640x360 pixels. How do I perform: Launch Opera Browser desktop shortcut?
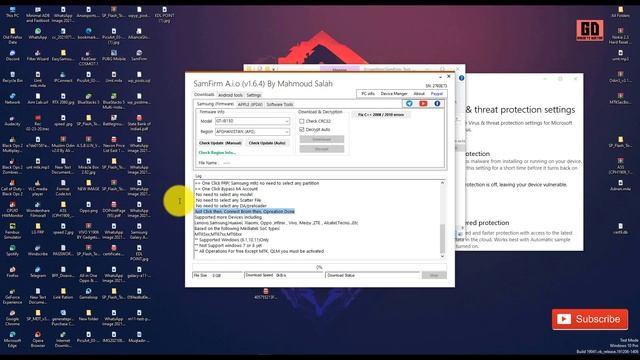pyautogui.click(x=38, y=339)
